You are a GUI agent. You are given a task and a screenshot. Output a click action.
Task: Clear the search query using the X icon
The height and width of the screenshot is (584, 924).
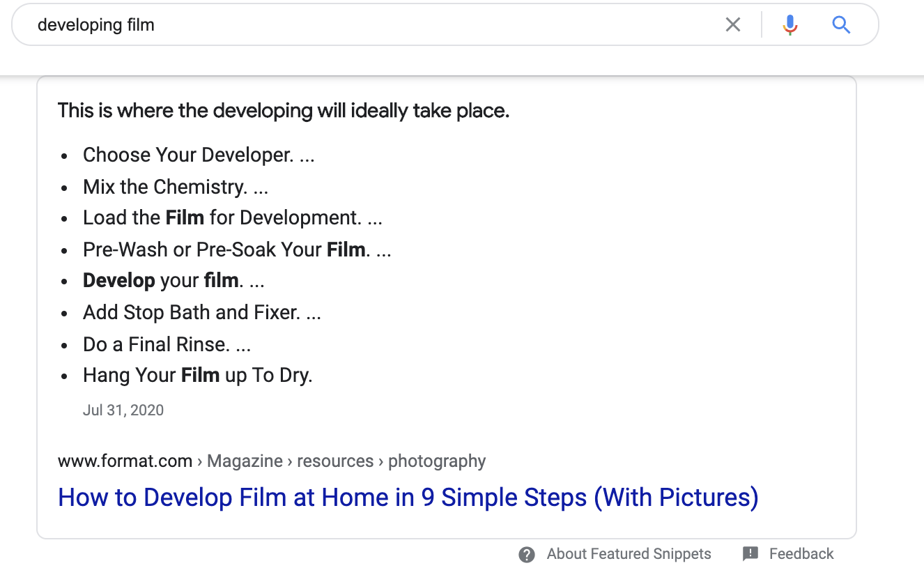(732, 24)
